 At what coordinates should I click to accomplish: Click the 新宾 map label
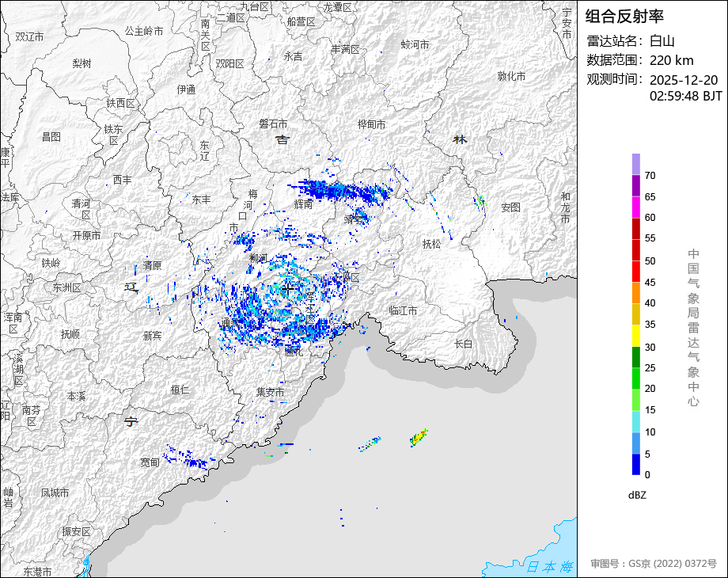152,336
